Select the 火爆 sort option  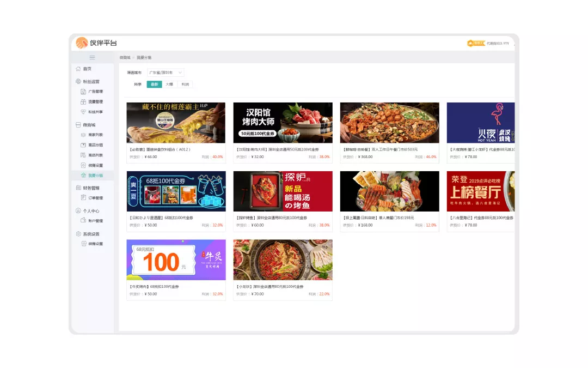click(169, 85)
